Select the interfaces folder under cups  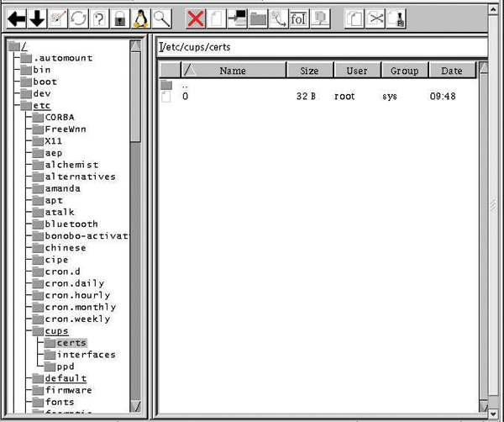[86, 355]
